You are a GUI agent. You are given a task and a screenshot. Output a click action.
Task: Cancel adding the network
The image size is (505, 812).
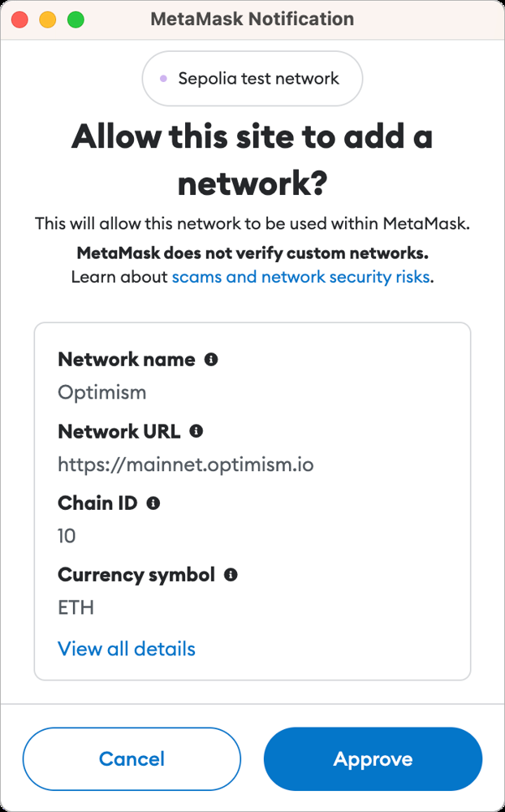coord(132,759)
